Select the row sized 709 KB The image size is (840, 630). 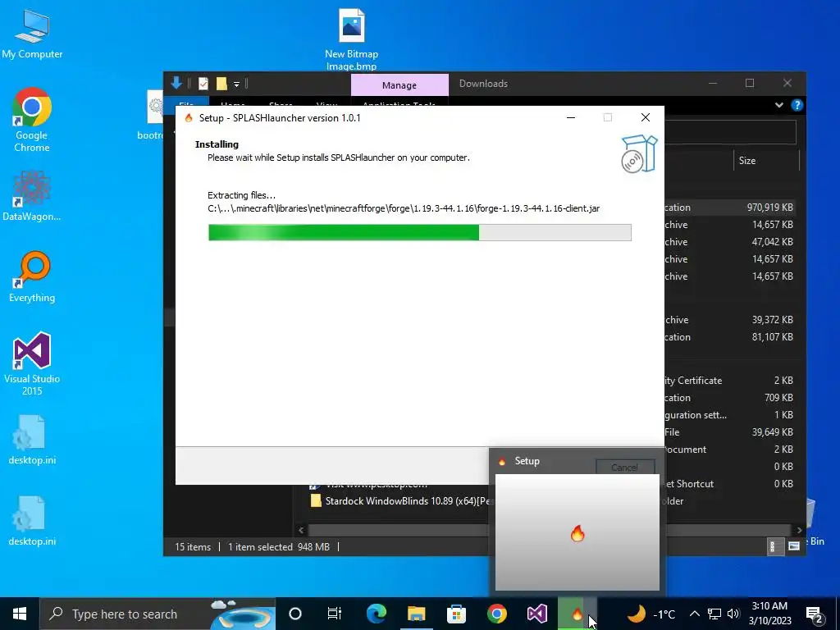731,398
